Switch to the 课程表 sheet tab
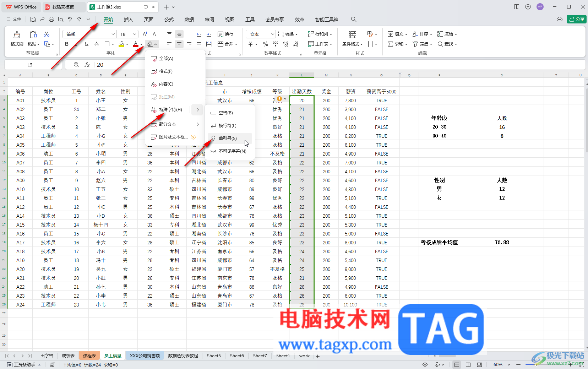The height and width of the screenshot is (369, 588). click(x=89, y=356)
